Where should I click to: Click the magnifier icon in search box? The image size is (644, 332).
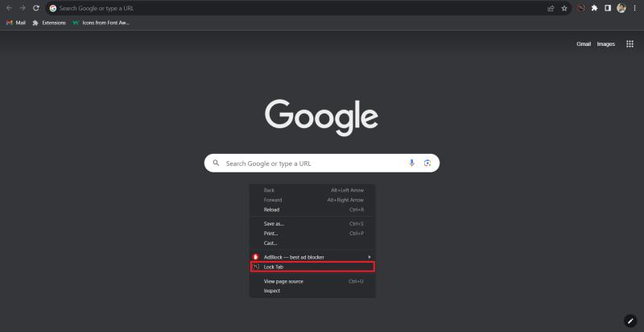pyautogui.click(x=216, y=163)
